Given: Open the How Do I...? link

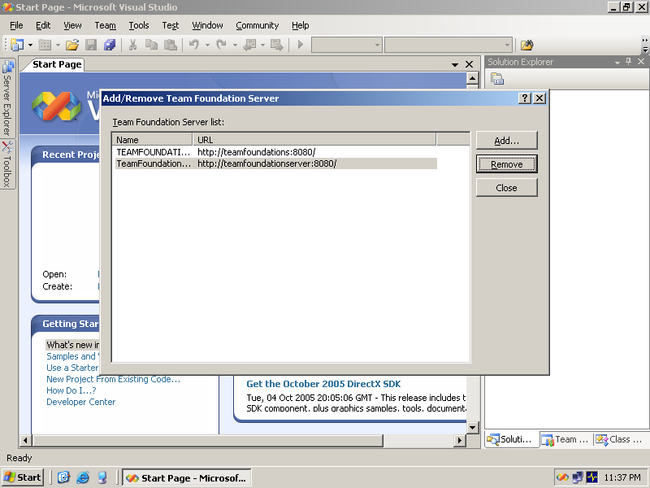Looking at the screenshot, I should 71,391.
